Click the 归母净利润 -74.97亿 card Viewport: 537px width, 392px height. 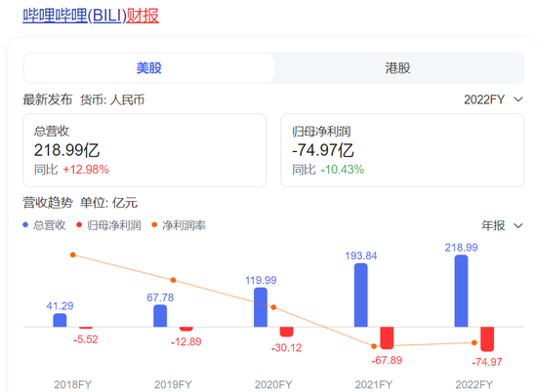(402, 150)
